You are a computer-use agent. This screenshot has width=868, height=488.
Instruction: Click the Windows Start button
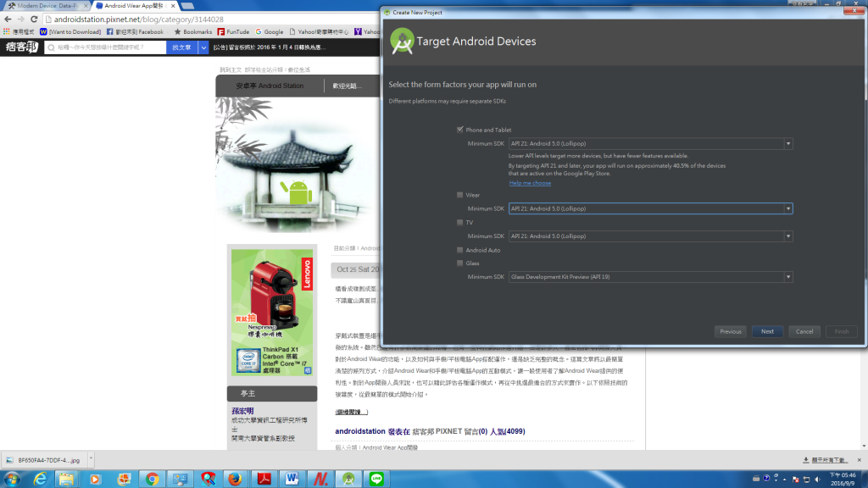(12, 480)
